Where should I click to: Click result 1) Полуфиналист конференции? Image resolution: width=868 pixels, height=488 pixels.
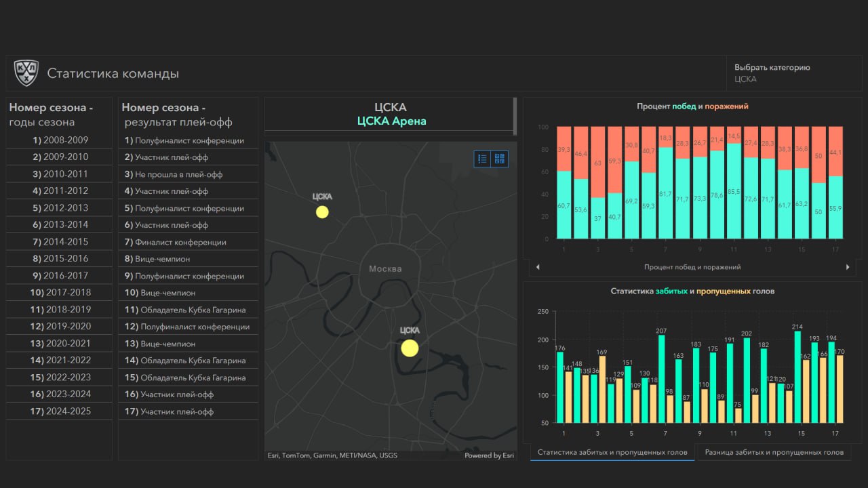click(189, 140)
